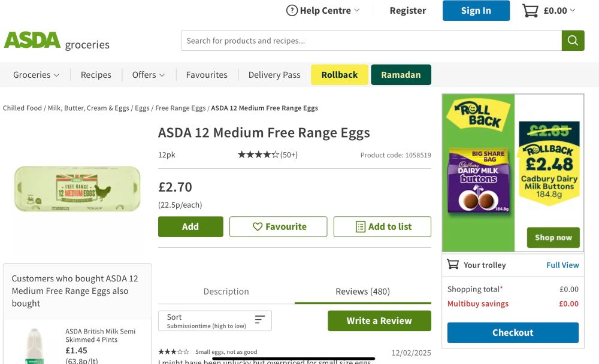Favourite the 12 Medium Free Range Eggs

(278, 226)
